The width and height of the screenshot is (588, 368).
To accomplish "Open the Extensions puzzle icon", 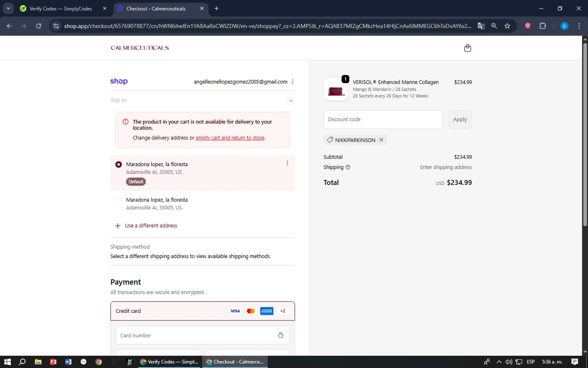I will [x=543, y=26].
